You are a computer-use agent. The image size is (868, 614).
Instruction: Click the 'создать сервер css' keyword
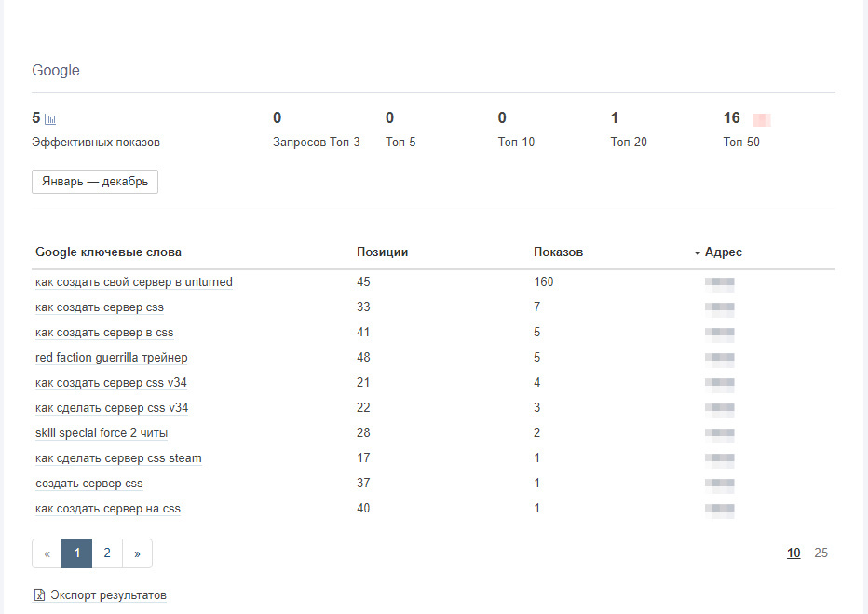pos(89,484)
